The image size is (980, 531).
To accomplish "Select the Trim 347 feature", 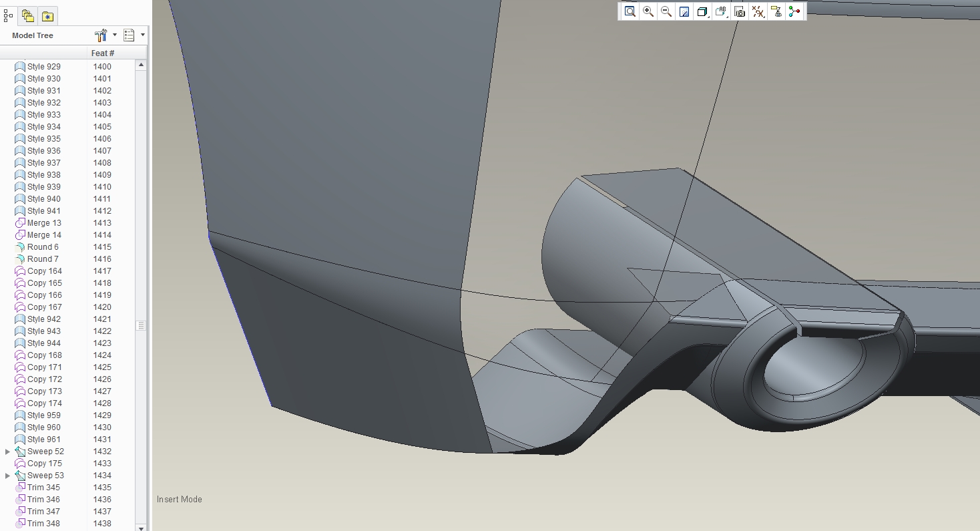I will (43, 512).
